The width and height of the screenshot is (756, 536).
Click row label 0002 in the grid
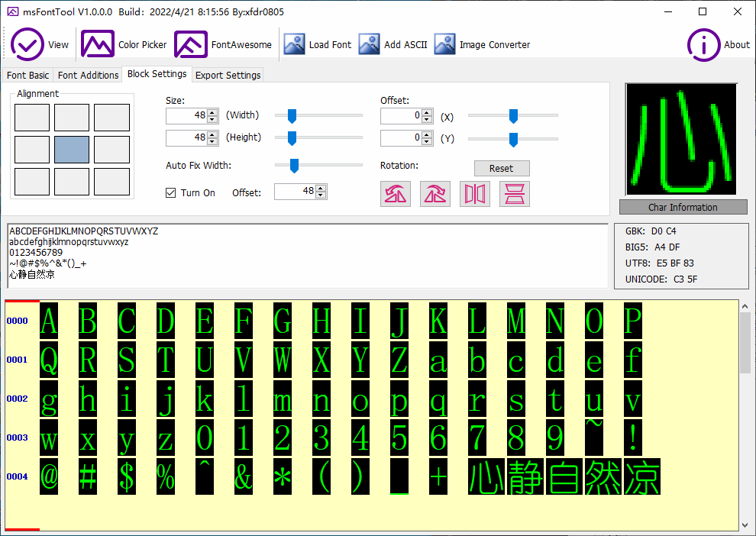[x=18, y=399]
